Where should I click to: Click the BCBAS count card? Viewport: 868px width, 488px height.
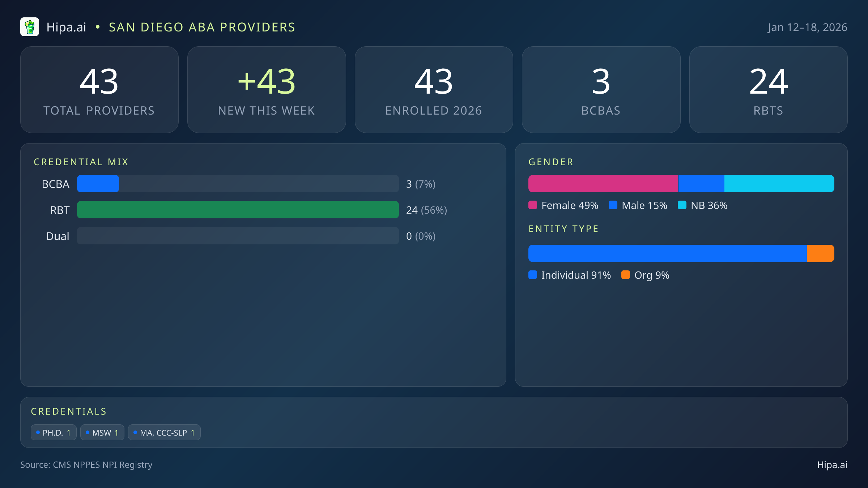(601, 89)
